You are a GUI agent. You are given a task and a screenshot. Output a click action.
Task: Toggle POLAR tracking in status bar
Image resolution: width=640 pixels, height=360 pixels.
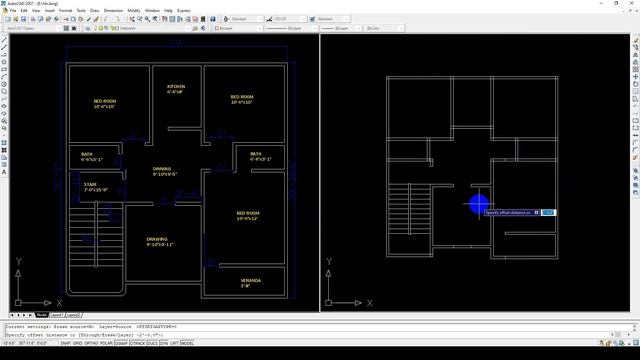pyautogui.click(x=106, y=343)
